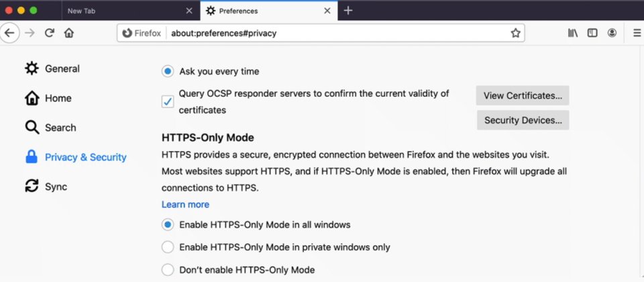
Task: Select Don't enable HTTPS-Only Mode
Action: 168,270
